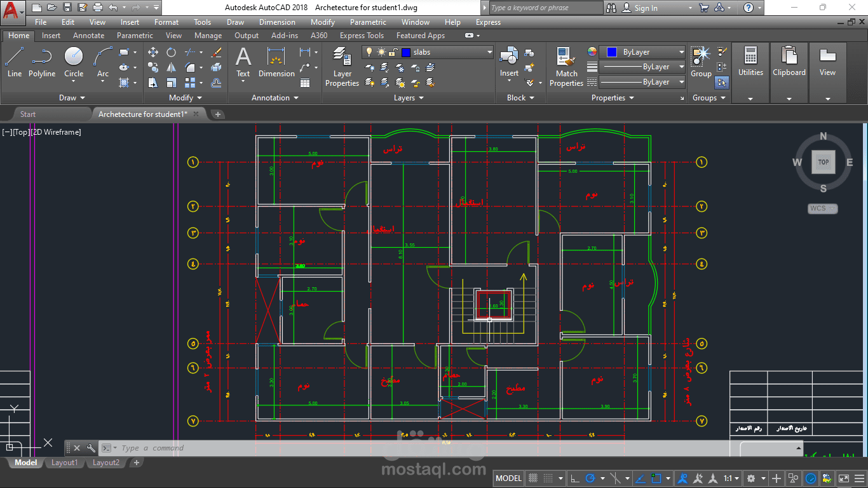Switch to the Parametric ribbon tab
The height and width of the screenshot is (488, 868).
click(x=135, y=36)
